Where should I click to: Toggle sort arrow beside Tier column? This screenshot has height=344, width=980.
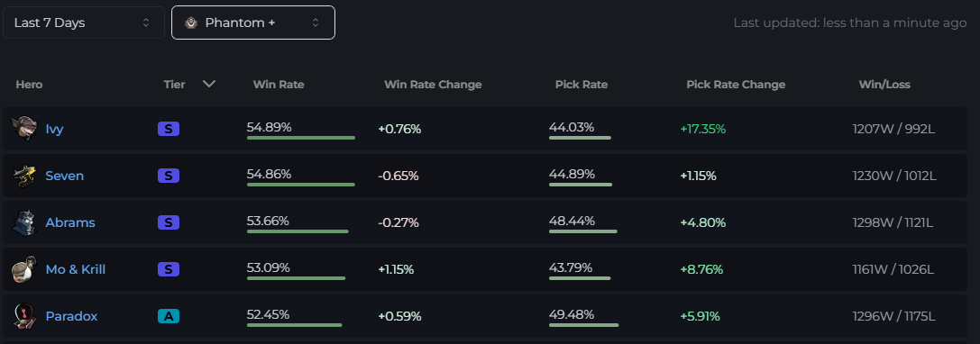pos(209,84)
